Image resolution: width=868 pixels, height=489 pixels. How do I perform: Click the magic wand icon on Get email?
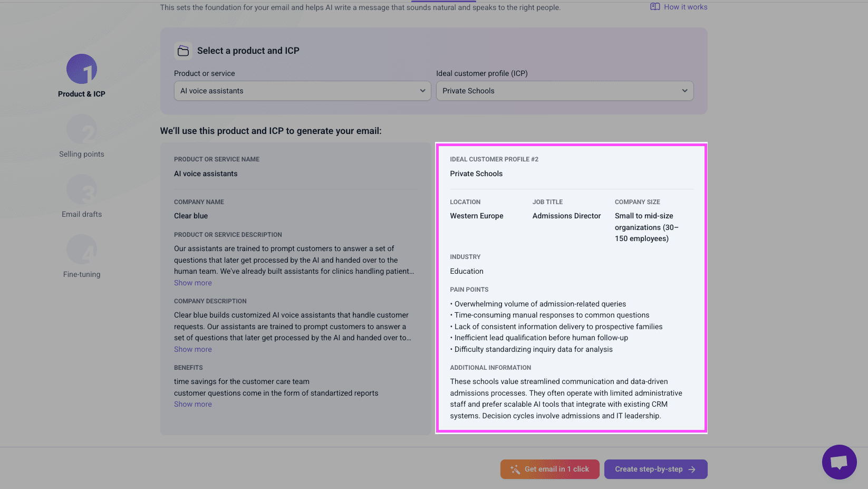click(515, 469)
